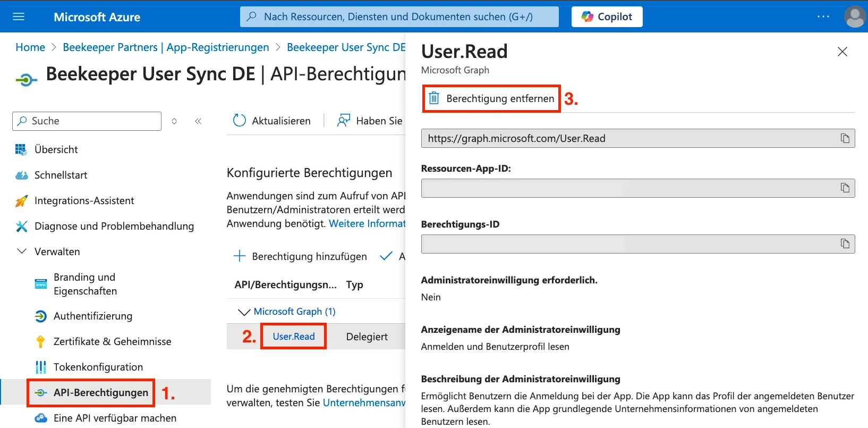
Task: Collapse the sidebar with double chevron
Action: point(198,121)
